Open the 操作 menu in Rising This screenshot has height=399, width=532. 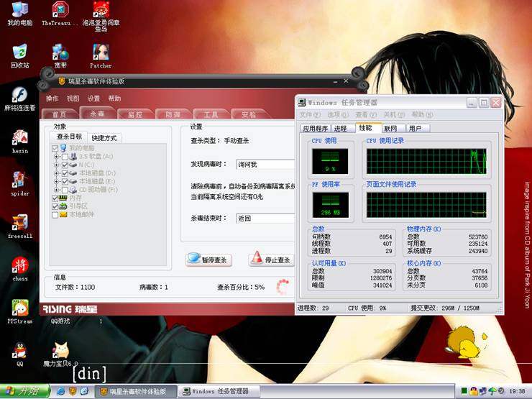coord(52,98)
